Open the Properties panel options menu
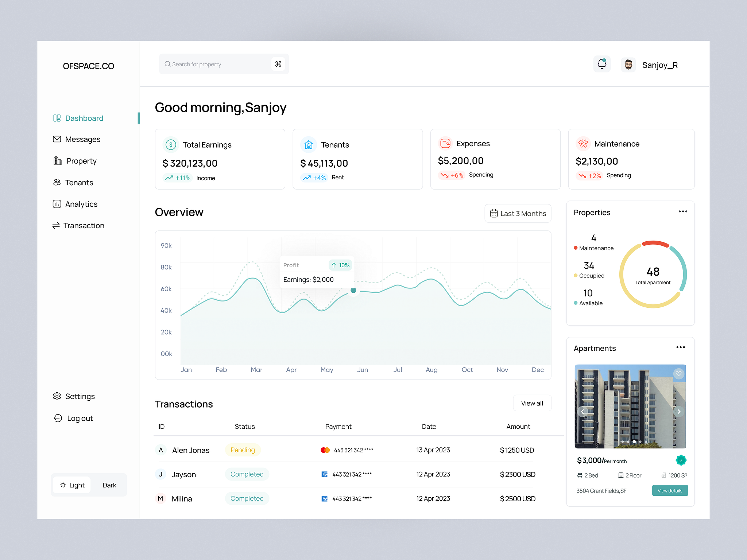The height and width of the screenshot is (560, 747). point(683,211)
